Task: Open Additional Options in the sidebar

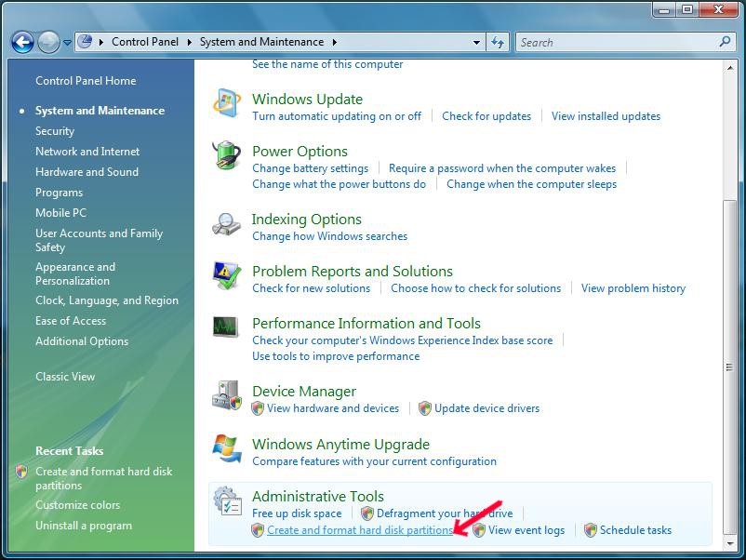Action: pyautogui.click(x=82, y=341)
